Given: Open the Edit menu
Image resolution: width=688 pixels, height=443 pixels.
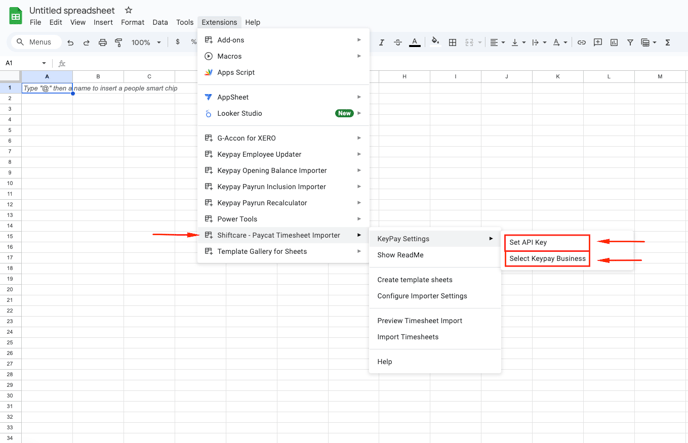Looking at the screenshot, I should 55,22.
